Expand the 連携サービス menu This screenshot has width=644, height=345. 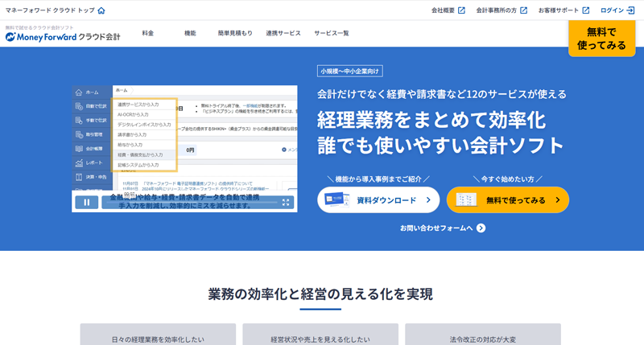(x=283, y=33)
